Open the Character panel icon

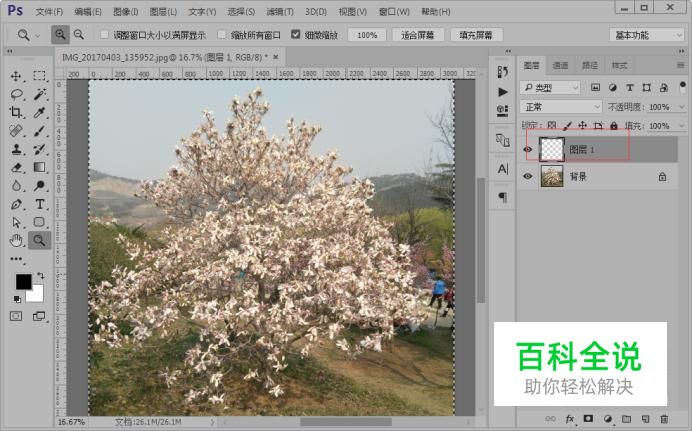point(502,169)
